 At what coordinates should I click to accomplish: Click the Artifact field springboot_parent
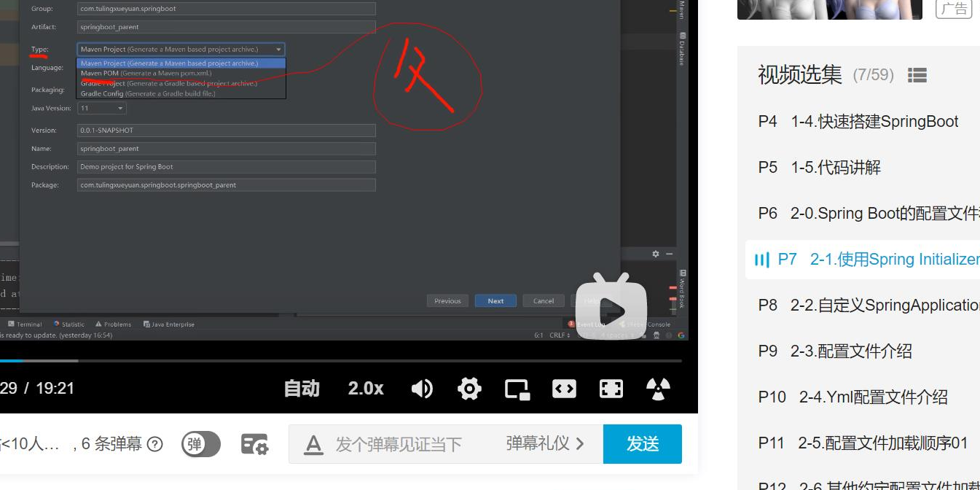pos(227,27)
